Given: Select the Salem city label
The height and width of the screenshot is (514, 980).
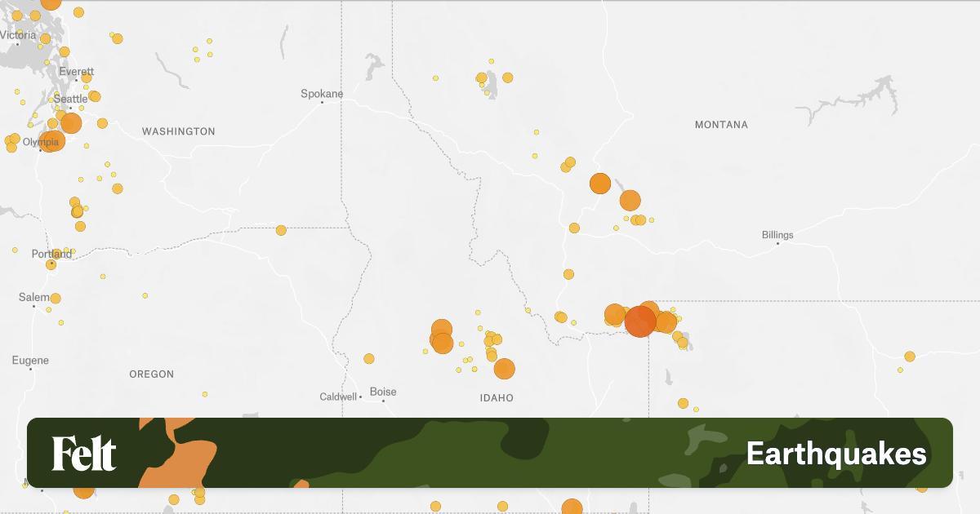Looking at the screenshot, I should point(33,298).
